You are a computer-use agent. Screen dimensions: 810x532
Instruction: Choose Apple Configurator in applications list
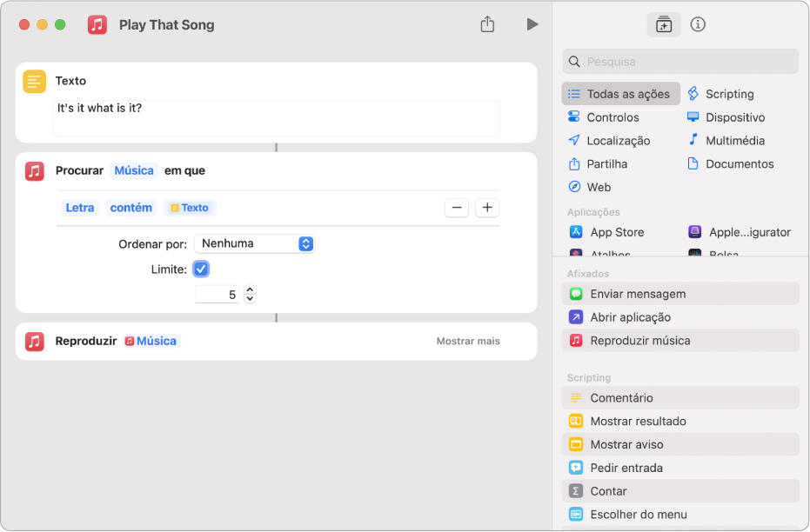pos(740,232)
